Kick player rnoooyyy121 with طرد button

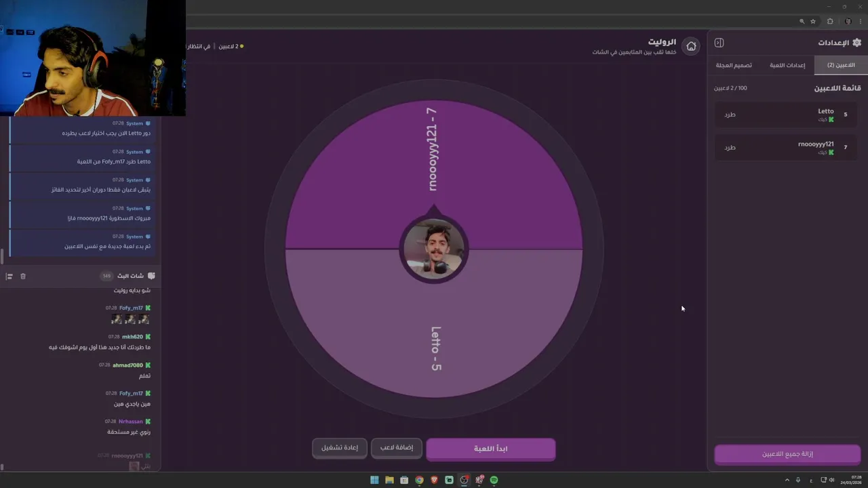click(x=730, y=147)
